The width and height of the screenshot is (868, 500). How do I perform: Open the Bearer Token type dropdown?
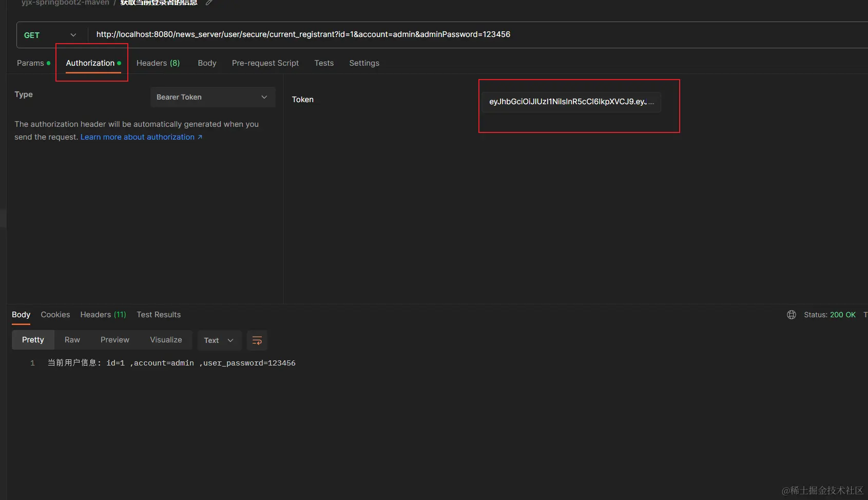coord(213,97)
